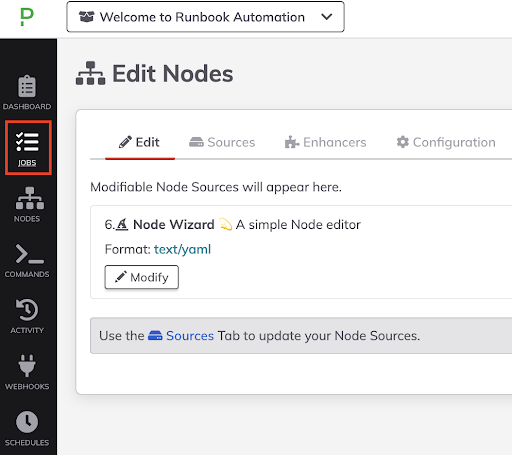Click the green PagerDuty logo
This screenshot has width=512, height=455.
[27, 17]
